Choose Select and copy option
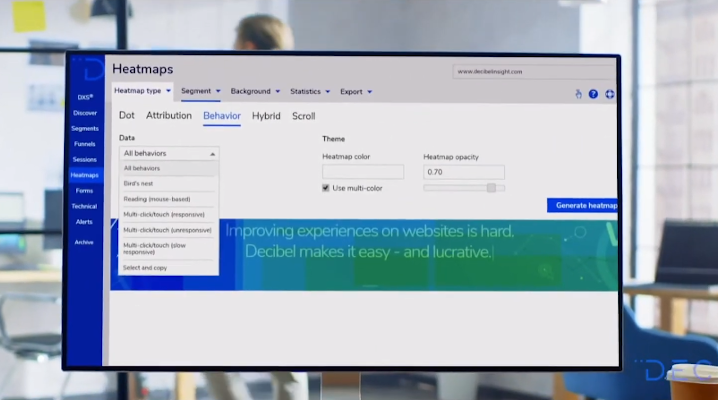718x400 pixels. (x=169, y=268)
